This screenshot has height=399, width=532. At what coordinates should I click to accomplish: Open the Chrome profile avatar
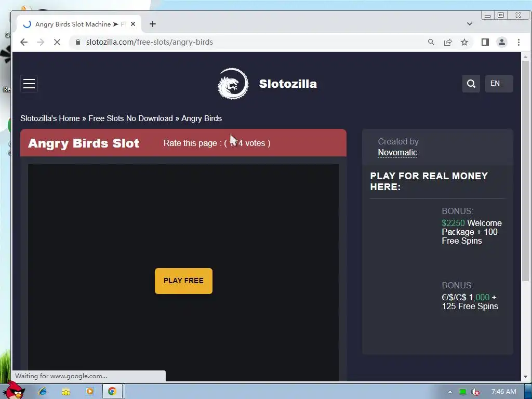point(502,42)
